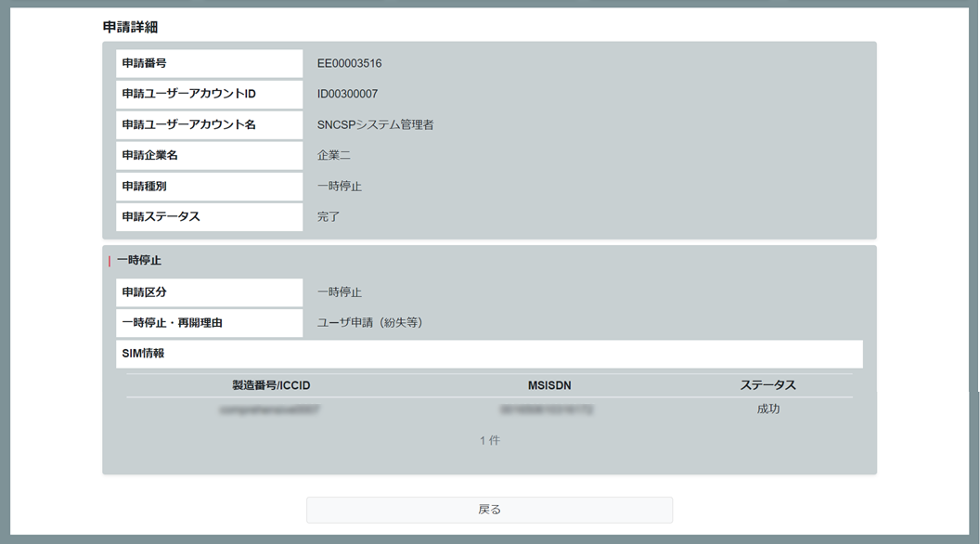Click the 申請ユーザーアカウントID label

tap(210, 94)
